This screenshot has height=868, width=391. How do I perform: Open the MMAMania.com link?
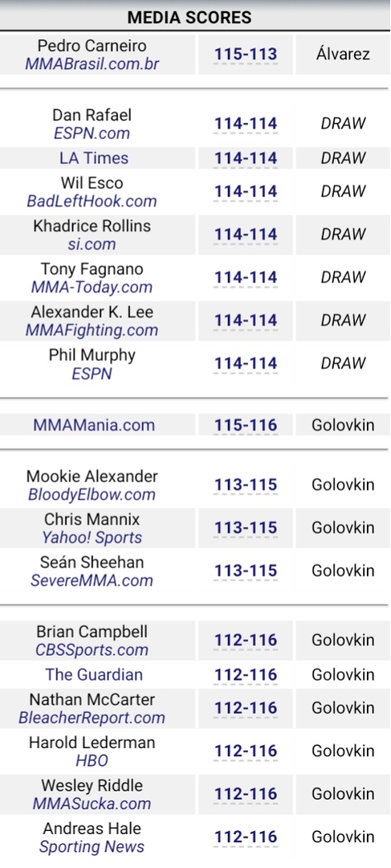pos(93,425)
